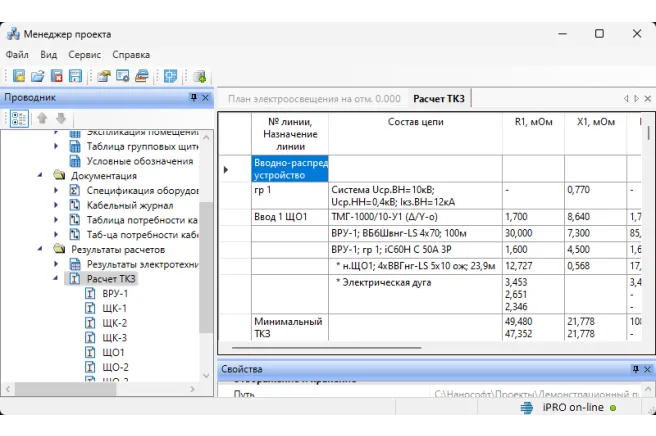Select ЩК-2 item in the tree

coord(114,323)
